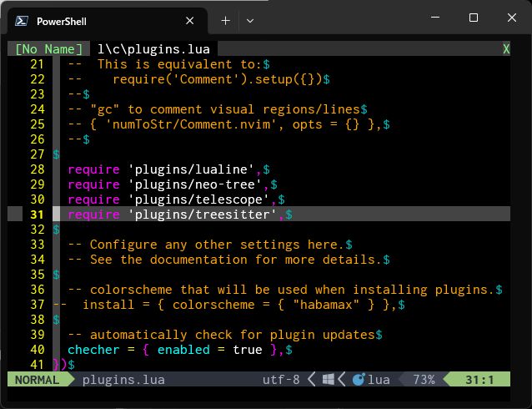
Task: Click the 73% scroll progress indicator
Action: (x=423, y=380)
